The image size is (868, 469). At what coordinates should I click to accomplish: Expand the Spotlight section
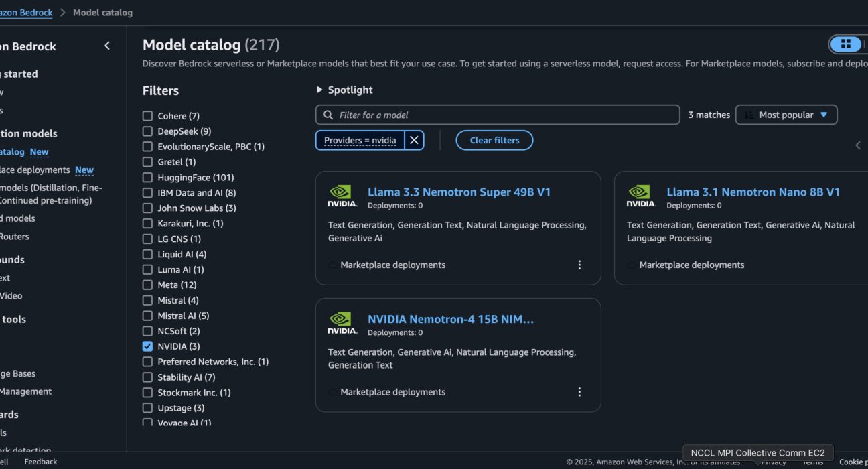coord(344,90)
